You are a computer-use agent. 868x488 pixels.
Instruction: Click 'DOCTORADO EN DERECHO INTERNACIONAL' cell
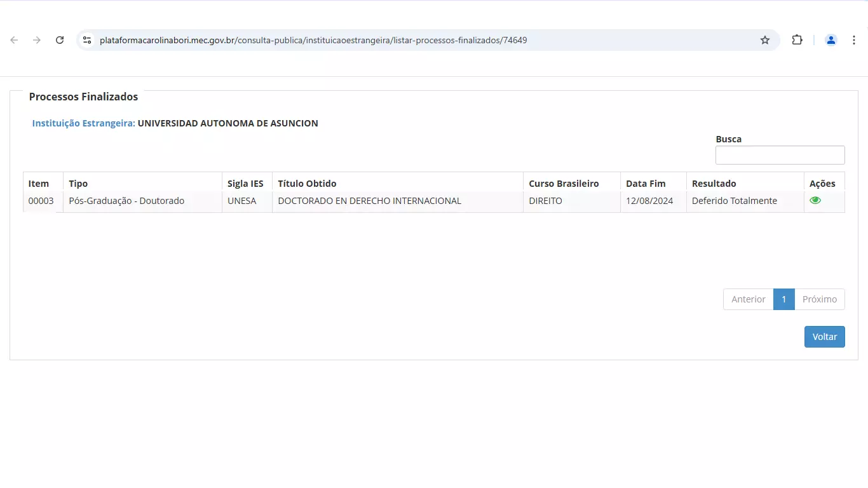point(398,201)
